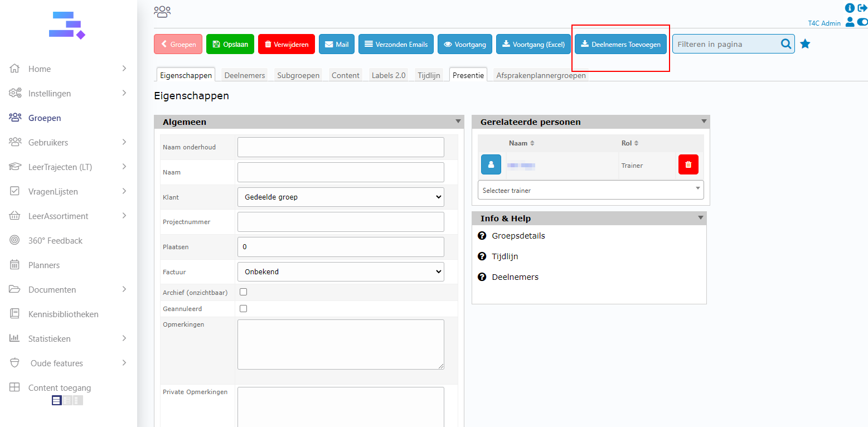Click the Projectnummer input field

[341, 222]
